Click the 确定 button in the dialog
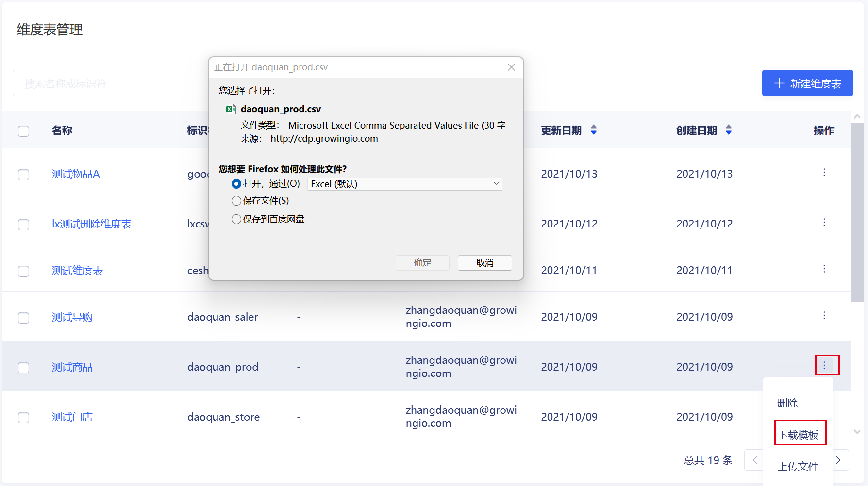The height and width of the screenshot is (486, 868). tap(422, 262)
